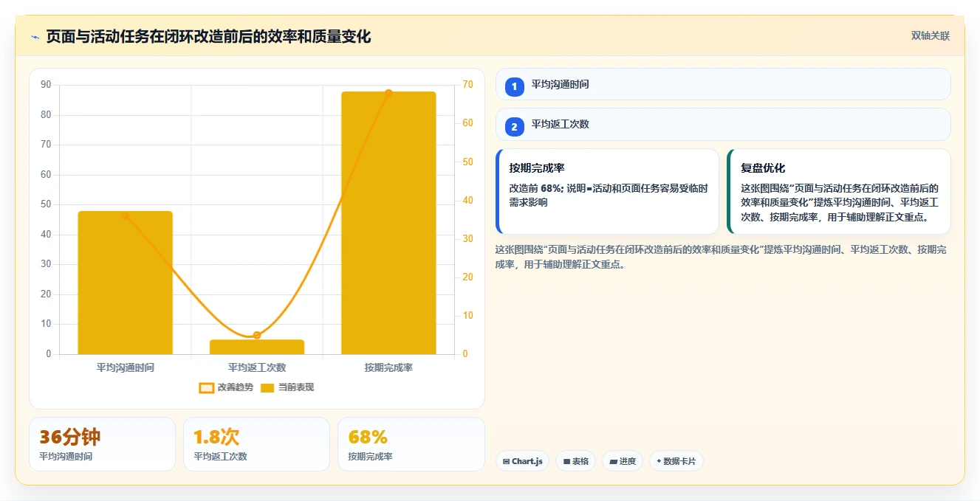Select the tall 按期完成率 bar
The image size is (980, 501).
coord(388,223)
